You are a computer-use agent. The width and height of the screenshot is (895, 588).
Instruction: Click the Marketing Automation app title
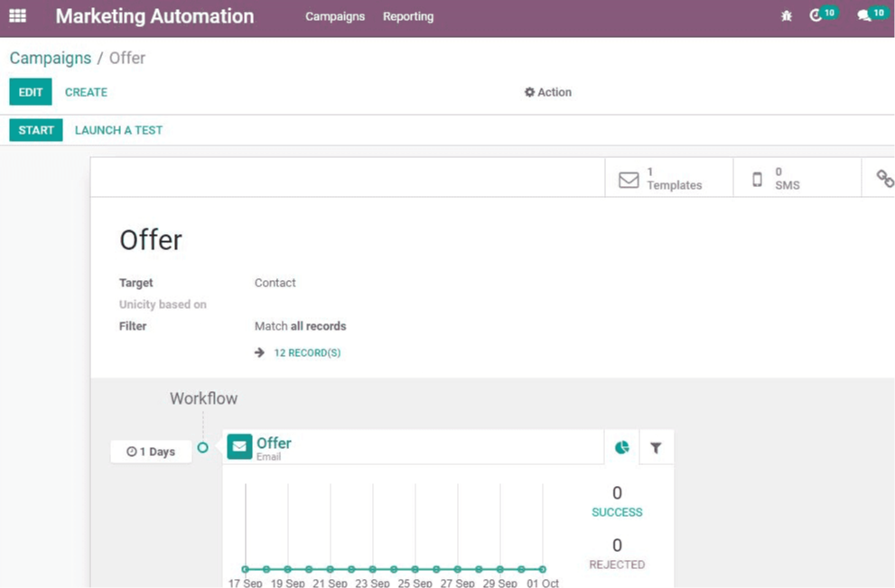[154, 16]
